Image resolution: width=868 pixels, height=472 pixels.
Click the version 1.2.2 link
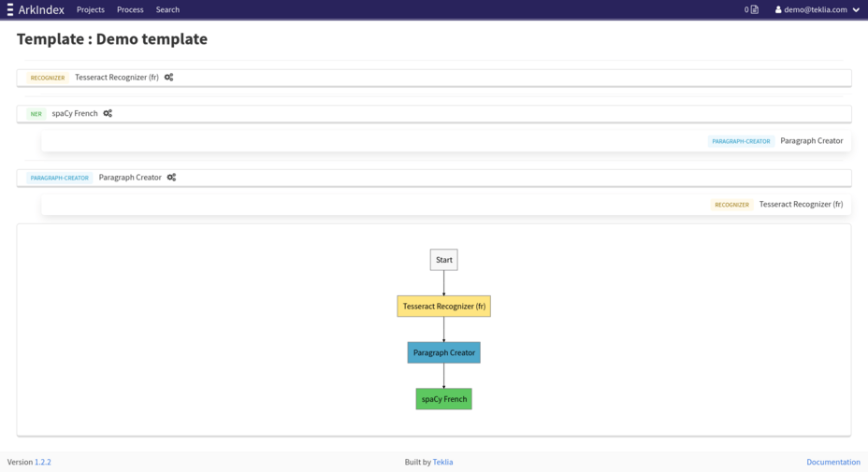click(x=43, y=462)
